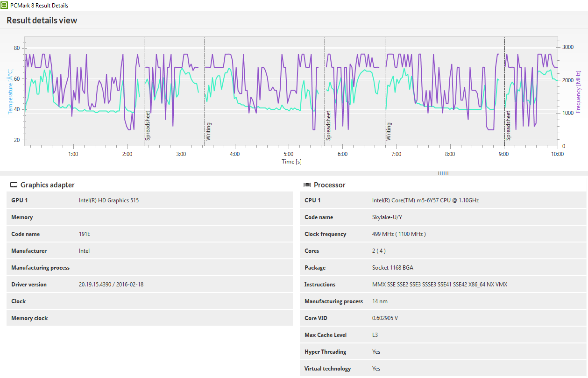Click the Graphics adapter monitor icon
The height and width of the screenshot is (378, 588).
tap(14, 185)
